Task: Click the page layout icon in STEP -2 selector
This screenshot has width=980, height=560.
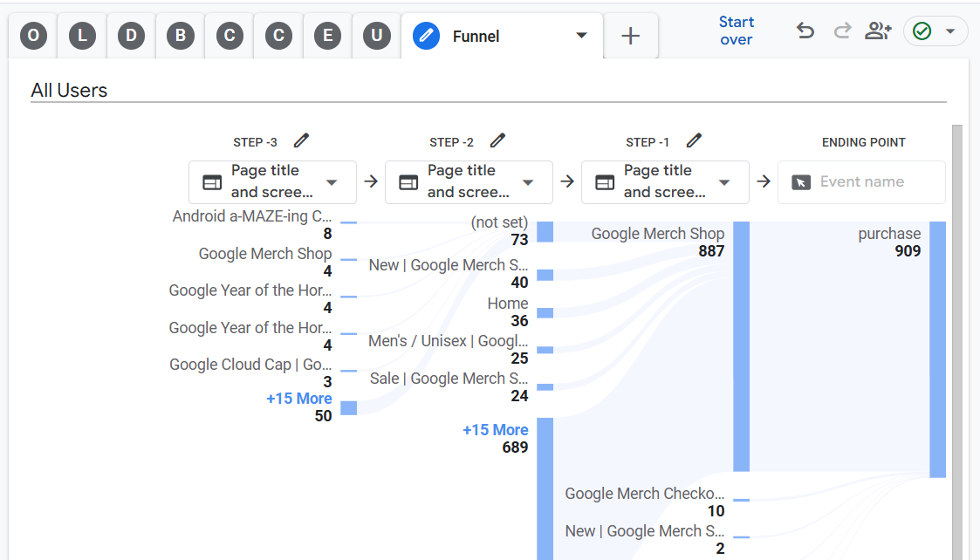Action: pyautogui.click(x=408, y=182)
